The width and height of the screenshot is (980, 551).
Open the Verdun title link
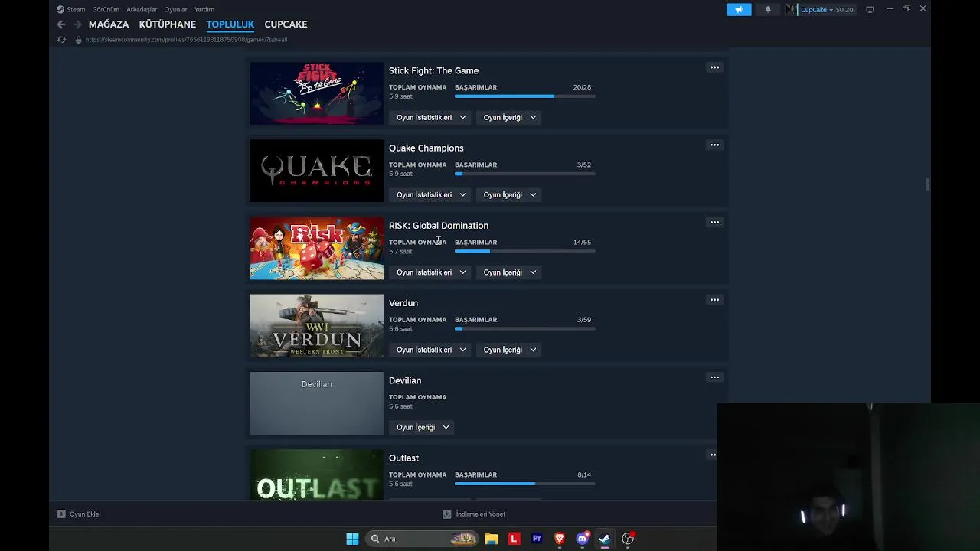coord(403,303)
